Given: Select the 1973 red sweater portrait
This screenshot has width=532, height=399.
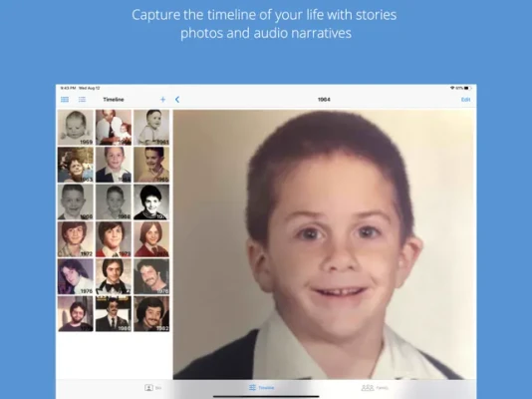Looking at the screenshot, I should pyautogui.click(x=114, y=239).
